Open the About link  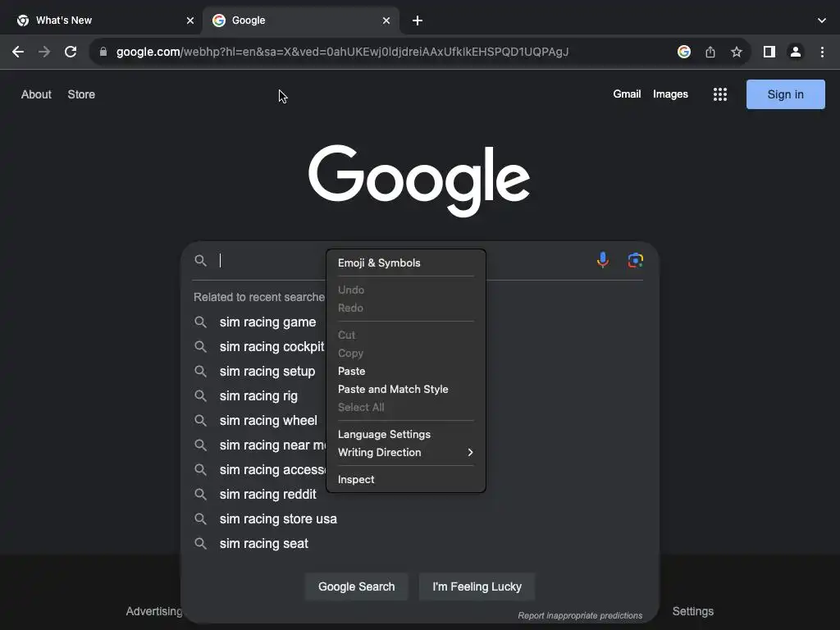pyautogui.click(x=36, y=94)
